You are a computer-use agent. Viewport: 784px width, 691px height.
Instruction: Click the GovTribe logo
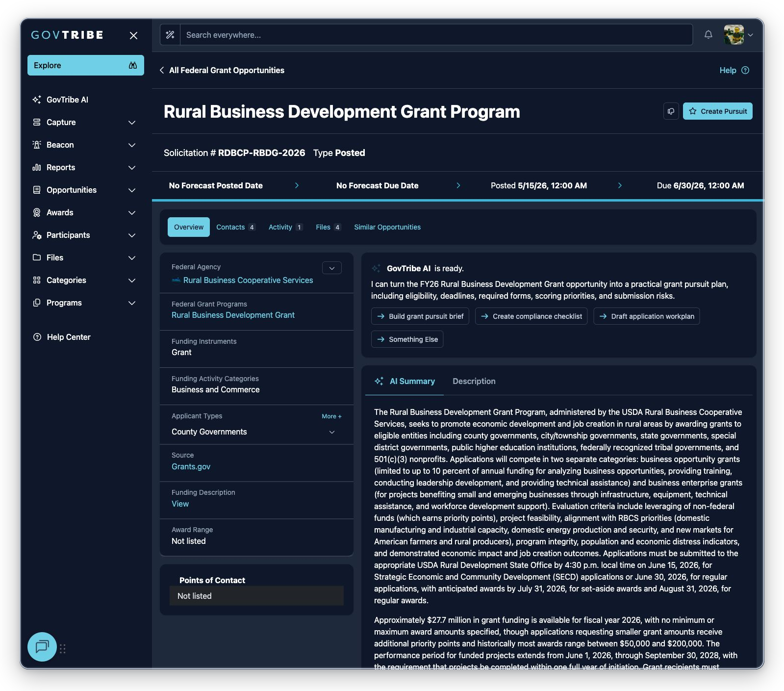coord(67,35)
